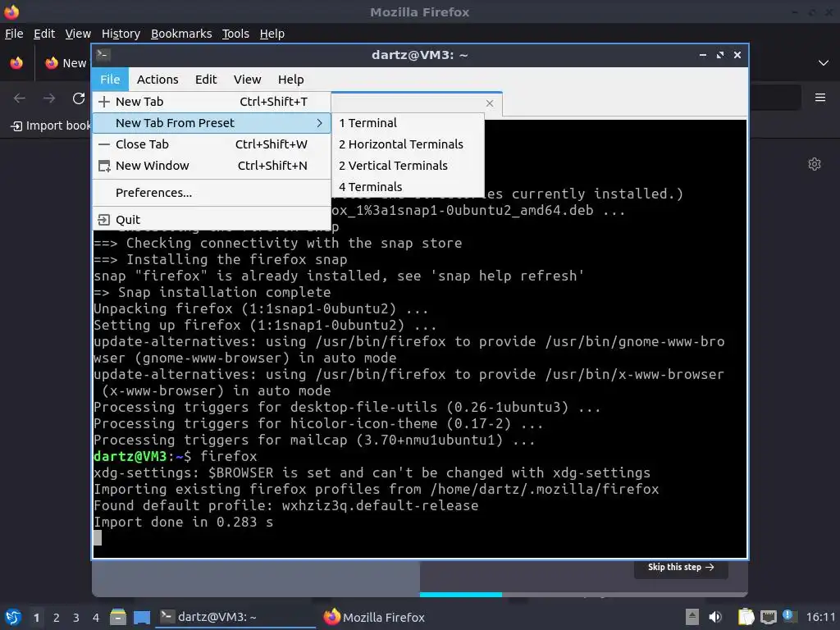The image size is (840, 630).
Task: Choose Close Tab menu entry
Action: 212,144
